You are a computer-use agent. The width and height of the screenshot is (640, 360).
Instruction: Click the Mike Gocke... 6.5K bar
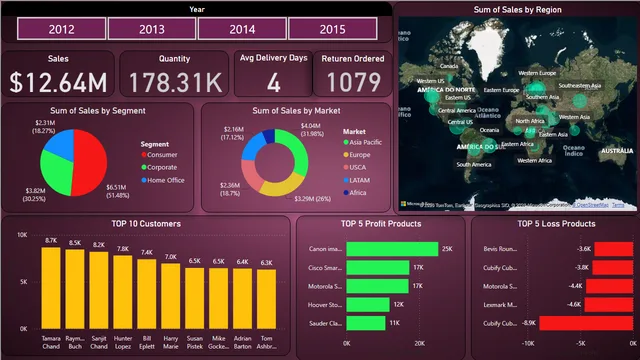pyautogui.click(x=219, y=298)
